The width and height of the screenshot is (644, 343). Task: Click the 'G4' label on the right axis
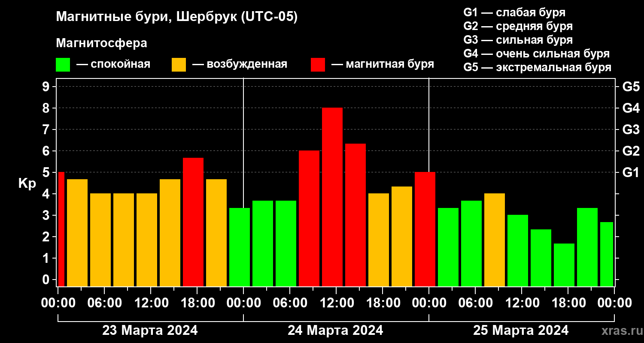(631, 108)
